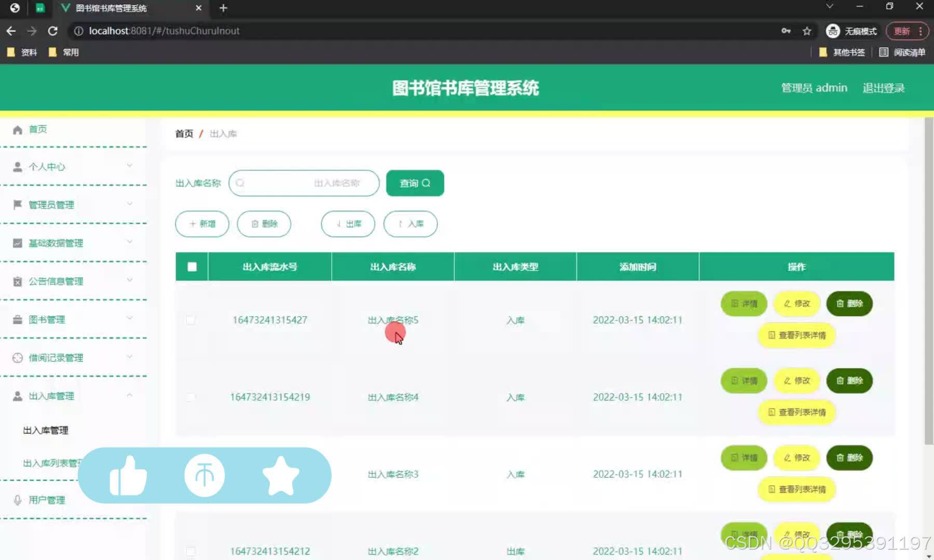This screenshot has width=934, height=560.
Task: Open 其他书签 bookmarks folder
Action: (842, 52)
